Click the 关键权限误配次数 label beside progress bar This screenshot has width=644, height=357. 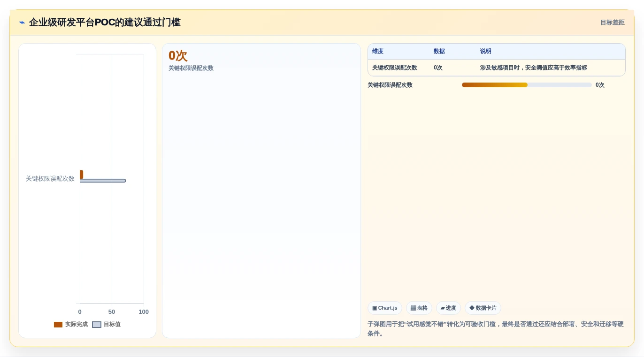pyautogui.click(x=390, y=85)
